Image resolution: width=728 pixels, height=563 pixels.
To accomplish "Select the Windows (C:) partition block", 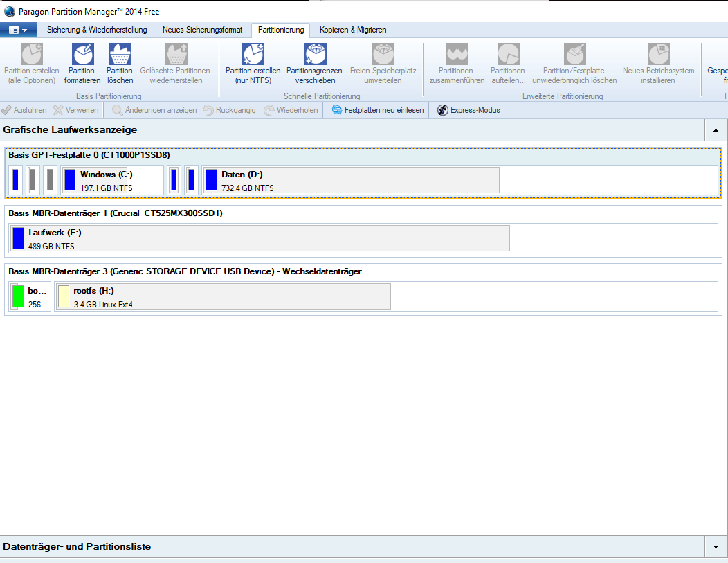I will coord(112,180).
